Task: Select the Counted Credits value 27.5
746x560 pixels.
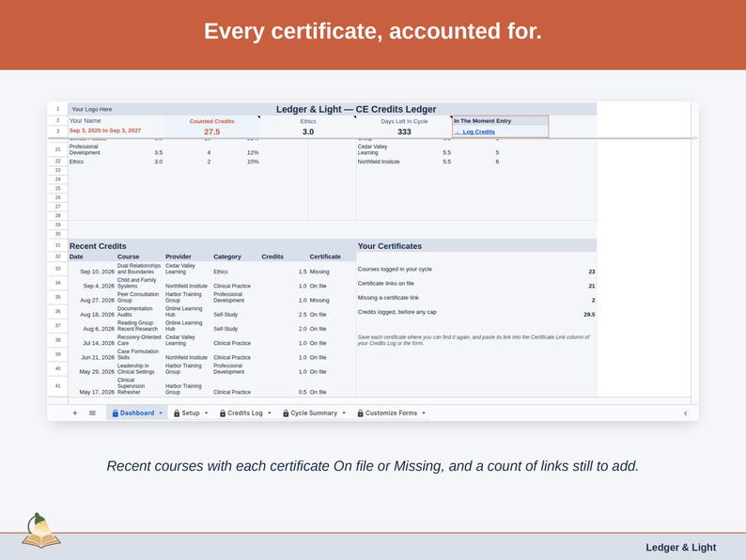Action: (x=211, y=132)
